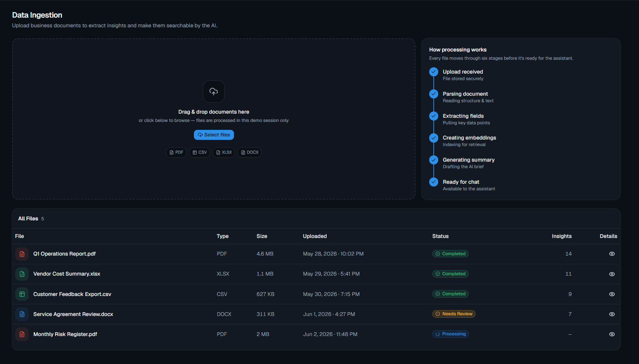Click the File column header
Image resolution: width=639 pixels, height=364 pixels.
coord(19,236)
